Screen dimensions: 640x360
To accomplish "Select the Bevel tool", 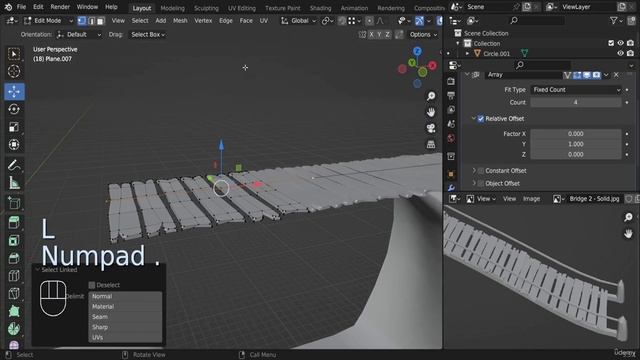I will tap(14, 258).
